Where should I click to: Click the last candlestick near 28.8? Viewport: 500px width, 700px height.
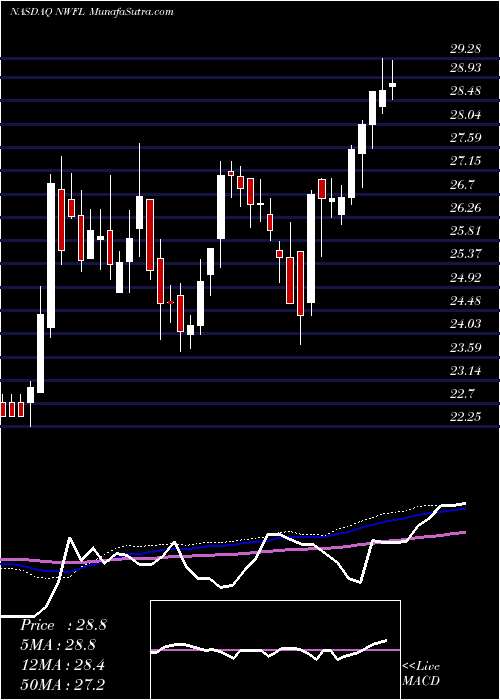[x=393, y=84]
